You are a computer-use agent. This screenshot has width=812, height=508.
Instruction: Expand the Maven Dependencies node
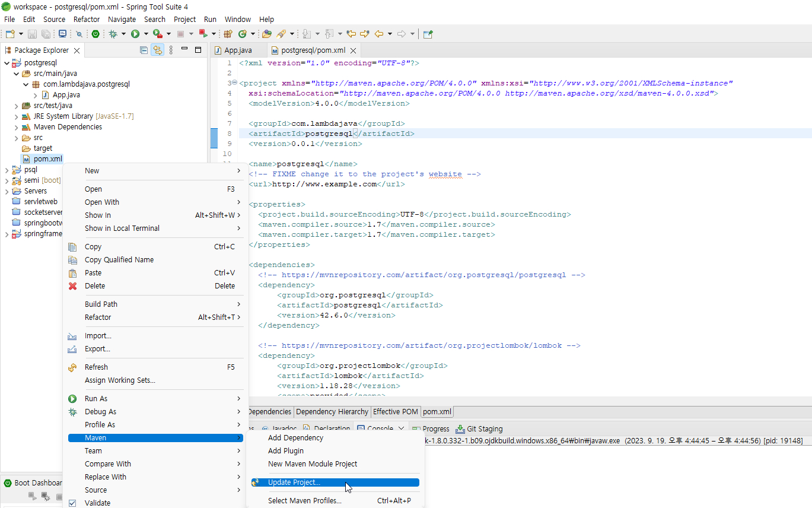click(17, 127)
